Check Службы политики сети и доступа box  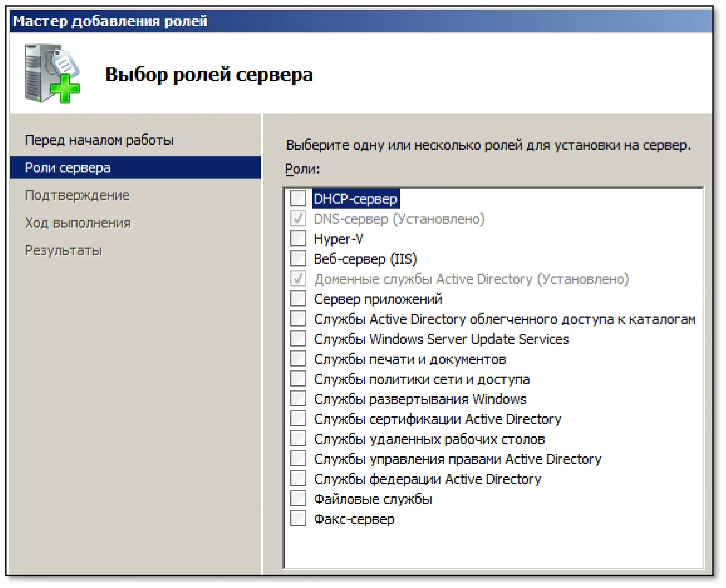(298, 378)
